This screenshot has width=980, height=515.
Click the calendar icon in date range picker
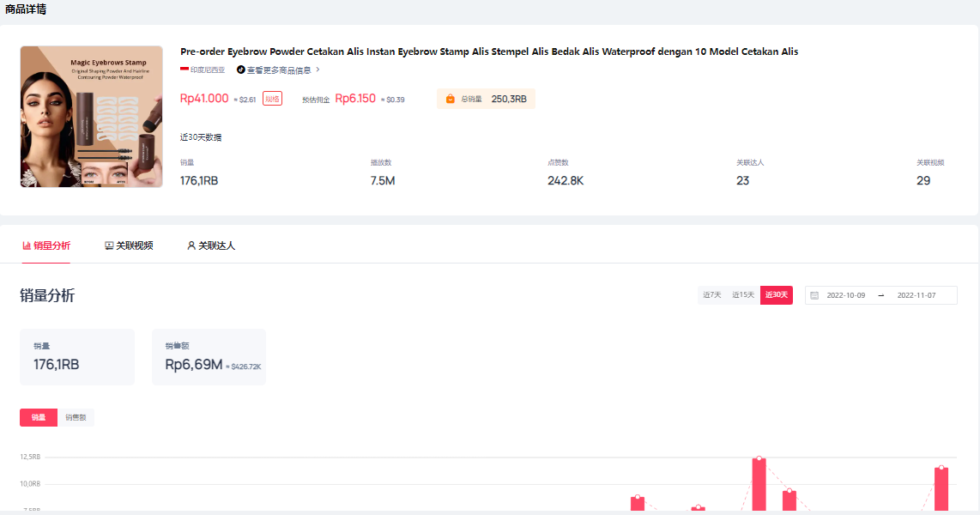tap(814, 295)
